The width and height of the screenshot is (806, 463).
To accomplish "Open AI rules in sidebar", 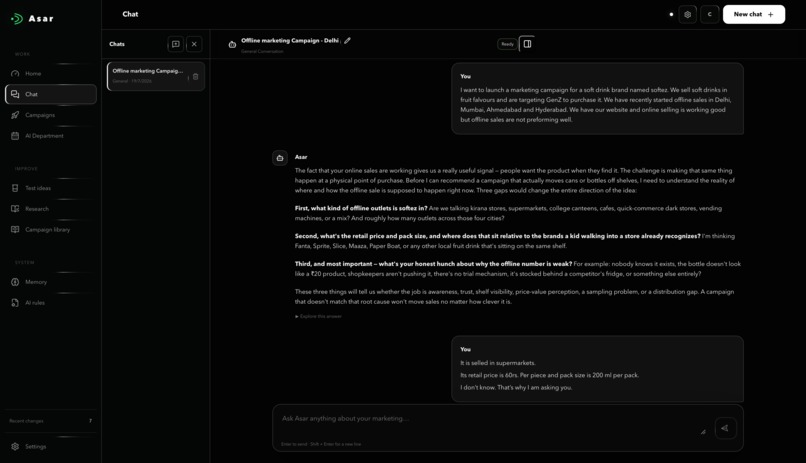I will click(x=50, y=303).
